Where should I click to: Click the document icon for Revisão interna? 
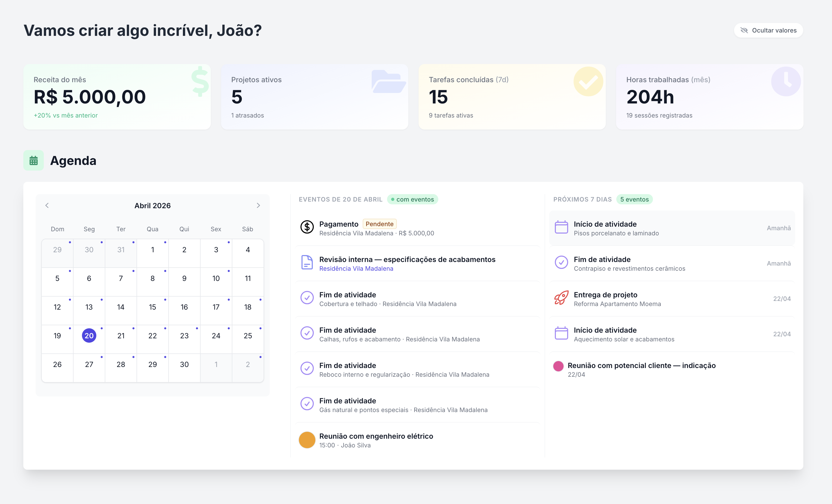(307, 262)
